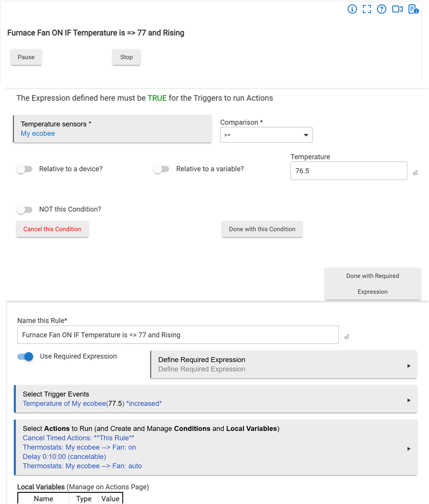Toggle fullscreen view icon
The height and width of the screenshot is (504, 429).
click(367, 9)
